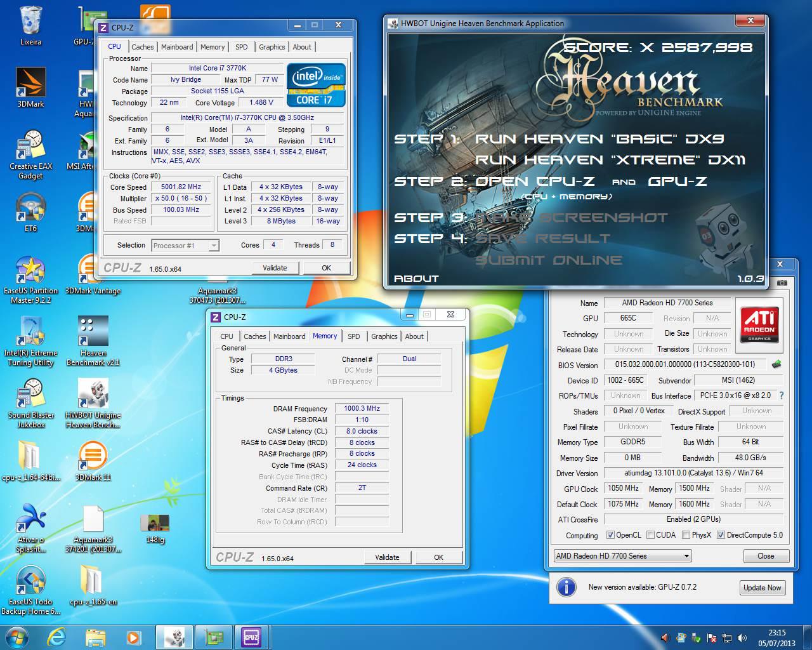Select the 148ig image thumbnail icon
This screenshot has width=812, height=650.
(x=155, y=529)
